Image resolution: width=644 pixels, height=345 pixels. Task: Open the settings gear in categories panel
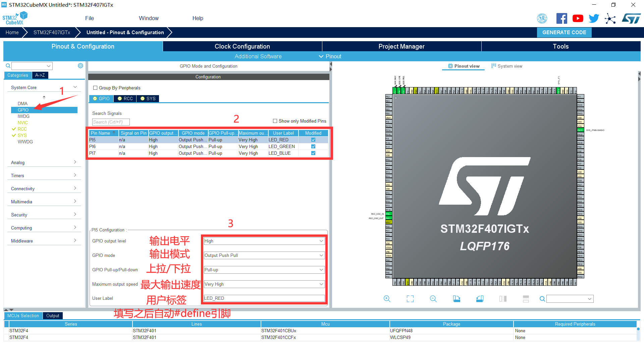[80, 66]
